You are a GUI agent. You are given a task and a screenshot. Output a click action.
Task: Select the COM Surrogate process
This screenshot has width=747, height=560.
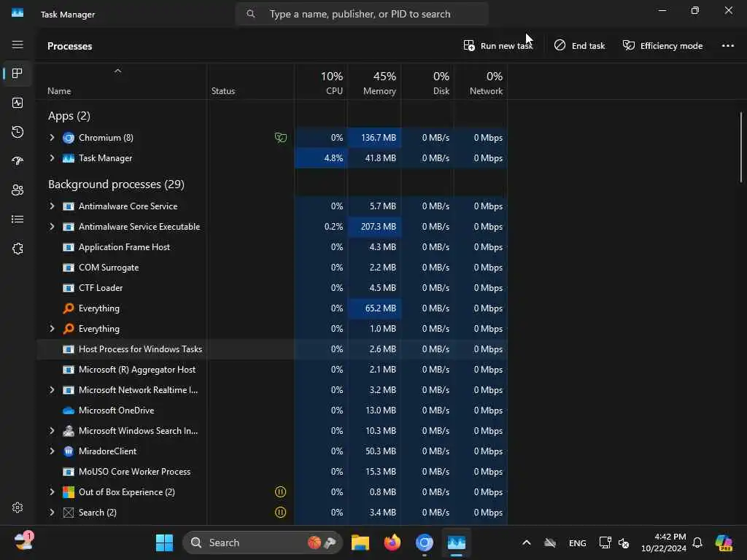[x=272, y=268]
